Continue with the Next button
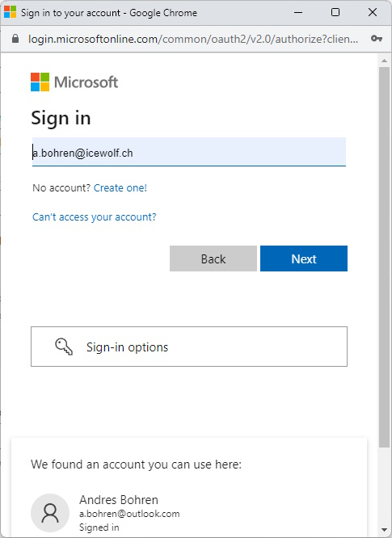Screen dimensions: 392x538 click(304, 258)
